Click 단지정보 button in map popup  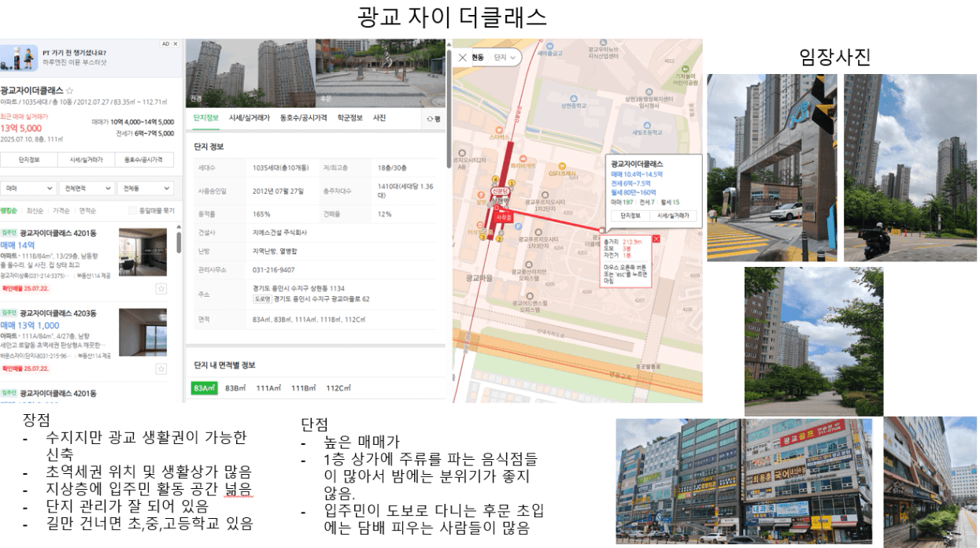coord(631,215)
